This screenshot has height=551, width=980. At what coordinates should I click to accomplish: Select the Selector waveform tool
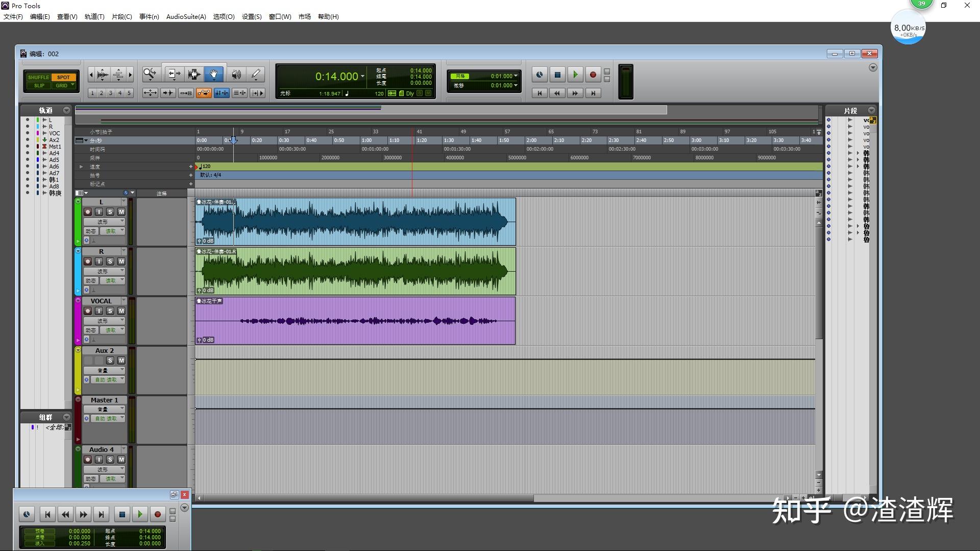(194, 75)
